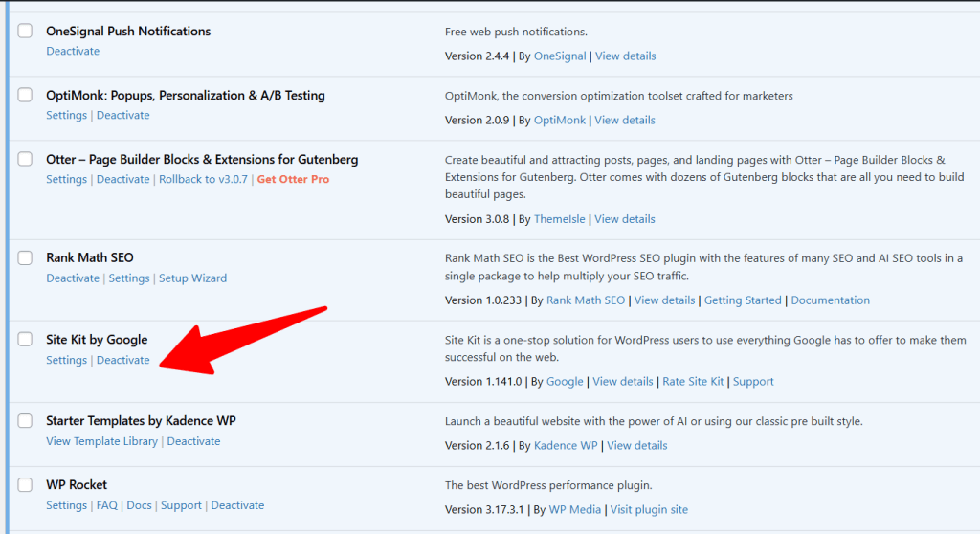Click the Rate Site Kit link

point(693,382)
